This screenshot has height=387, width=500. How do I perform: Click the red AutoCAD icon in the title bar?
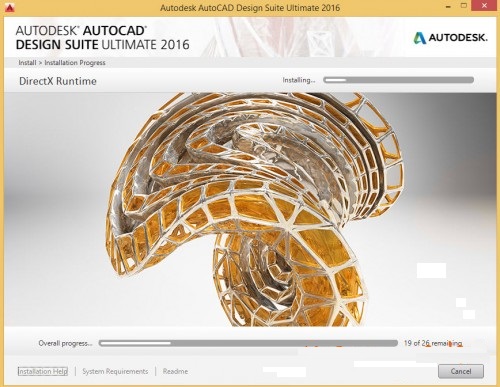(10, 7)
